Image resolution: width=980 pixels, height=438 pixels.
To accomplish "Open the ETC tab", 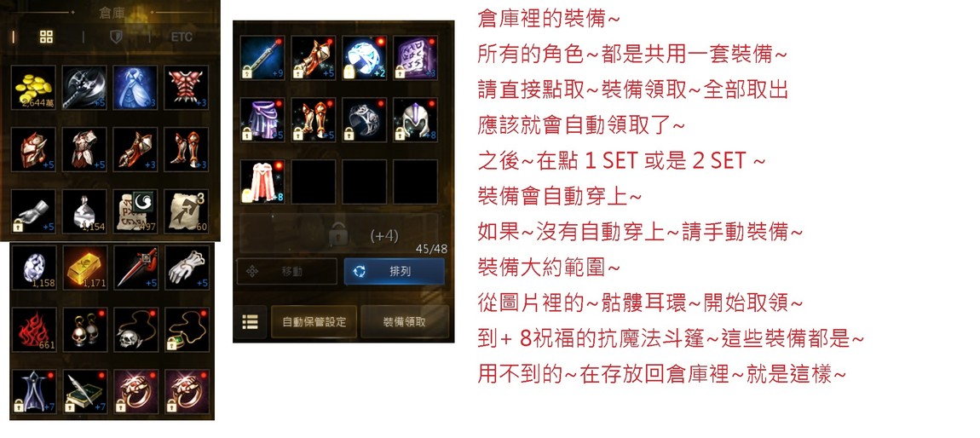I will (x=182, y=37).
